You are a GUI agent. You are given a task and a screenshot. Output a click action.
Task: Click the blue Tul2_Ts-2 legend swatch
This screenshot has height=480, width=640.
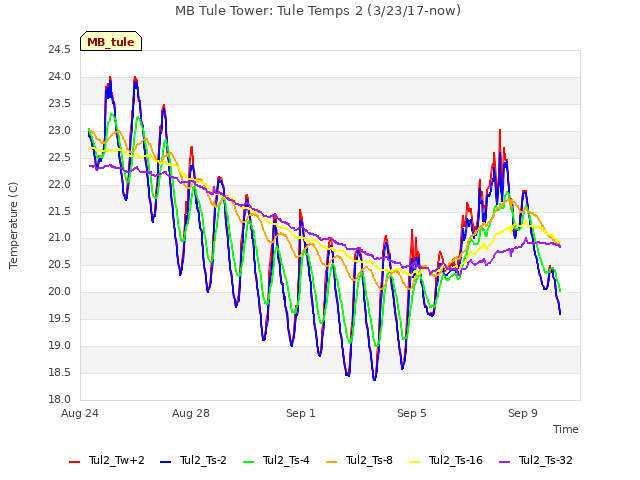(x=165, y=462)
